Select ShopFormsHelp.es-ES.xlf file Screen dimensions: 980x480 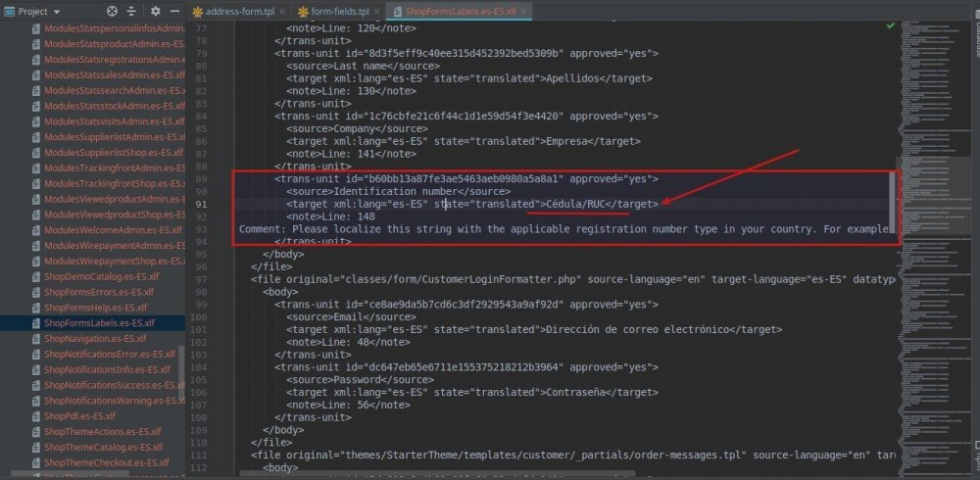tap(96, 308)
